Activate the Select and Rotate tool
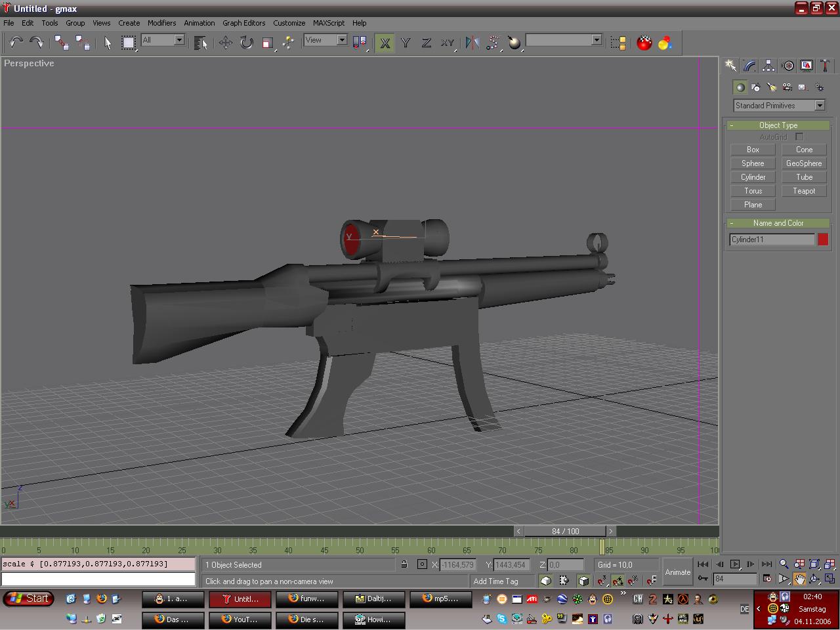The image size is (840, 630). coord(247,43)
